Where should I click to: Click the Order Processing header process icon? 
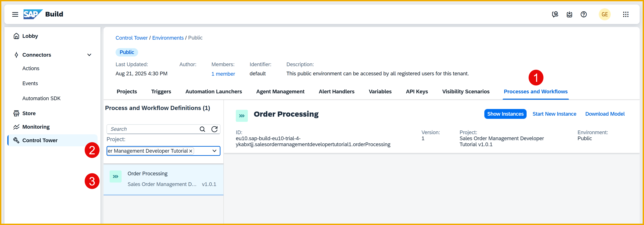(241, 116)
